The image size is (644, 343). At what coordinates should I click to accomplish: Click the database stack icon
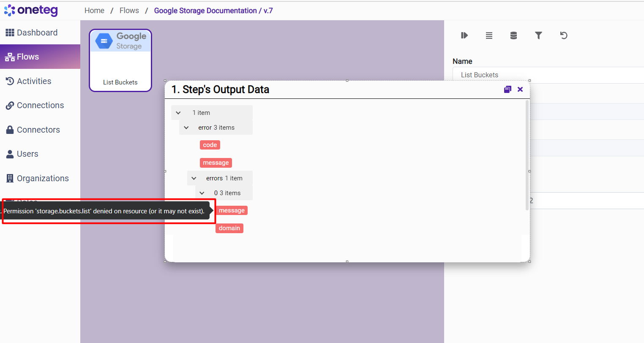(513, 35)
